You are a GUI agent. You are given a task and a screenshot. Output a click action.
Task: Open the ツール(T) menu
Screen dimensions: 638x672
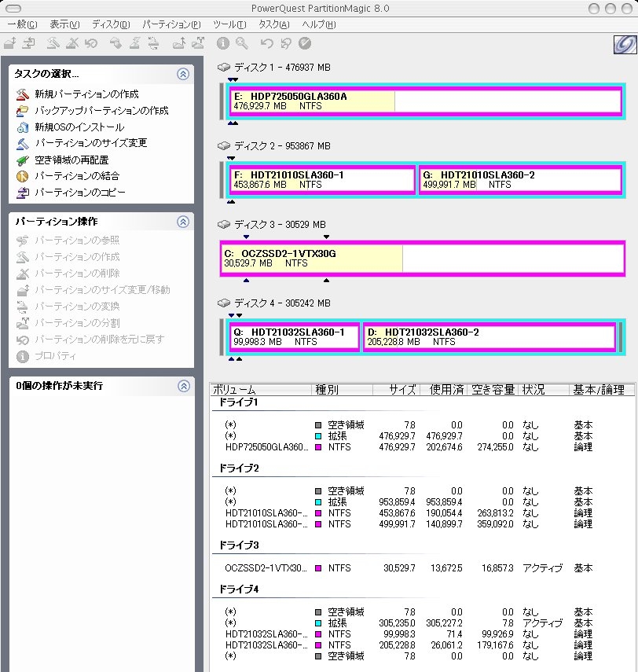(x=229, y=24)
